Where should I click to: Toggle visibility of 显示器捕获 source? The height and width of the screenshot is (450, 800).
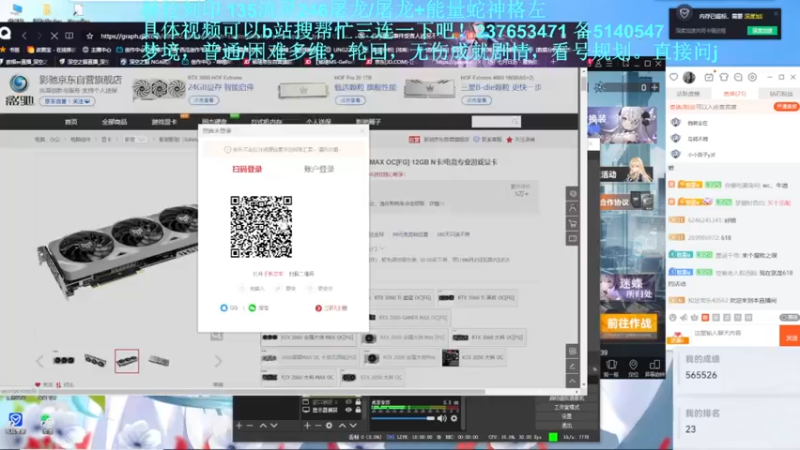pyautogui.click(x=348, y=410)
